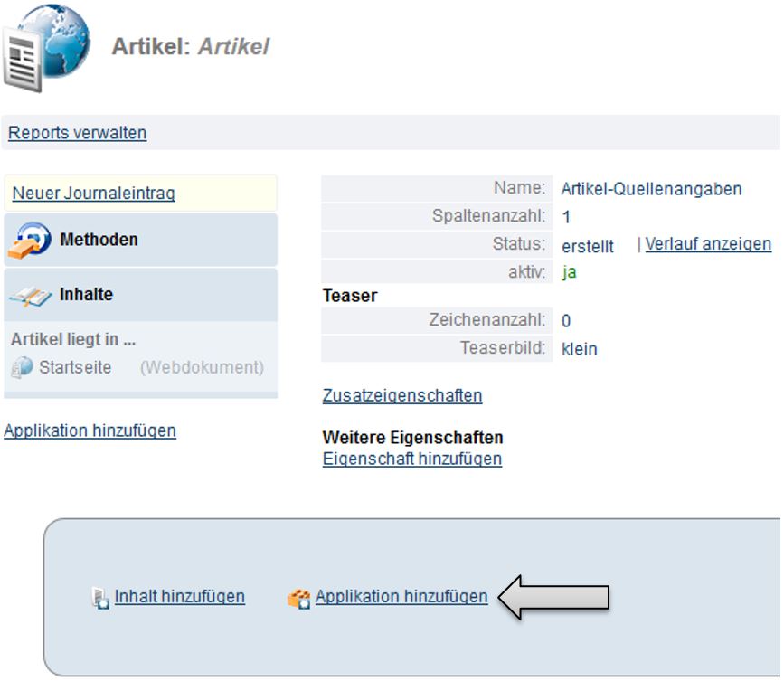This screenshot has width=784, height=681.
Task: Click the Startseite web document icon
Action: (x=22, y=368)
